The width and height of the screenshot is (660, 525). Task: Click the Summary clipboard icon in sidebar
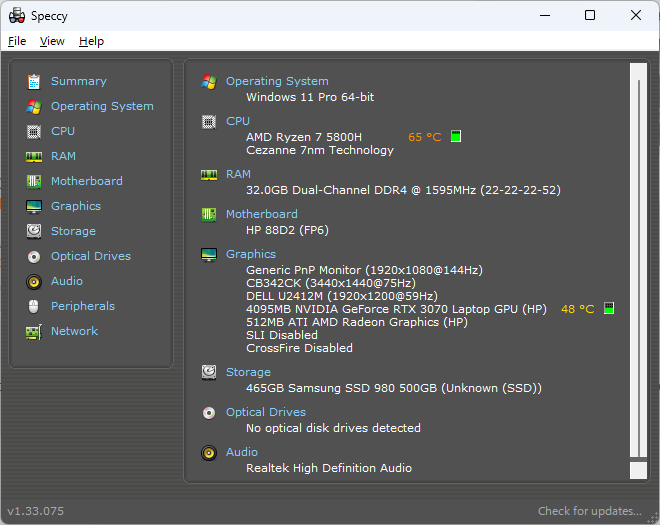click(x=34, y=82)
